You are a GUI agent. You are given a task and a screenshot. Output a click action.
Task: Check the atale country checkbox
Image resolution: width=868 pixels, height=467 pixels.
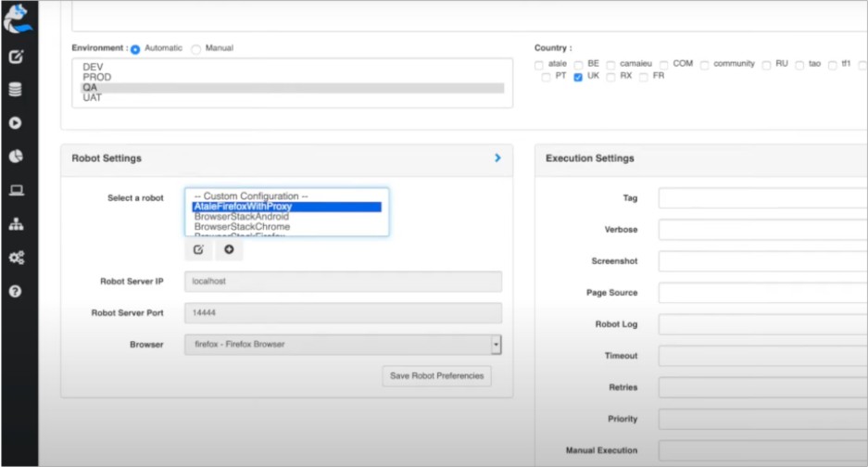(x=539, y=65)
